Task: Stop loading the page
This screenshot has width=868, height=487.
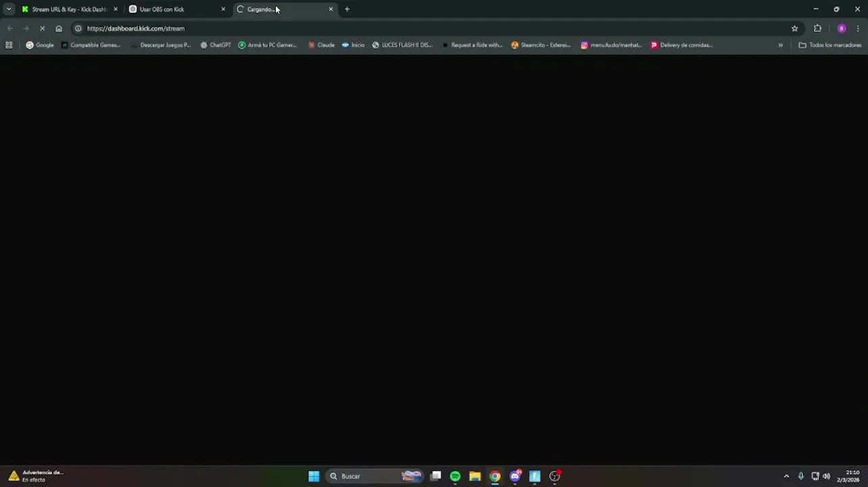Action: (42, 28)
